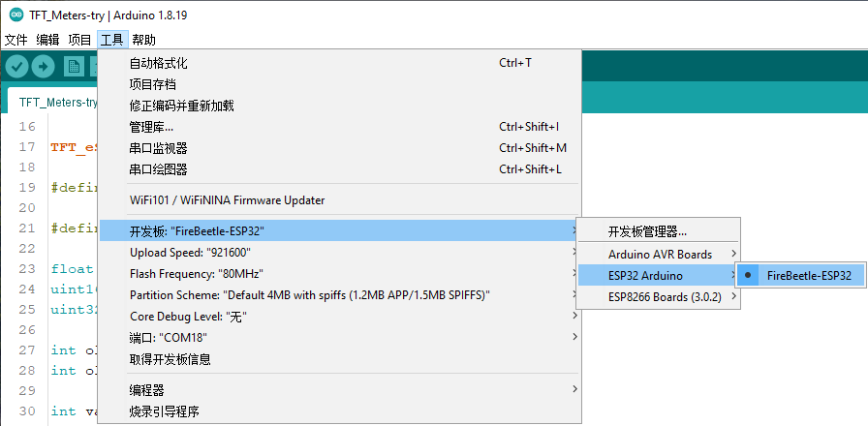Open the 项目 menu
Screen dimensions: 868x426
pos(79,40)
